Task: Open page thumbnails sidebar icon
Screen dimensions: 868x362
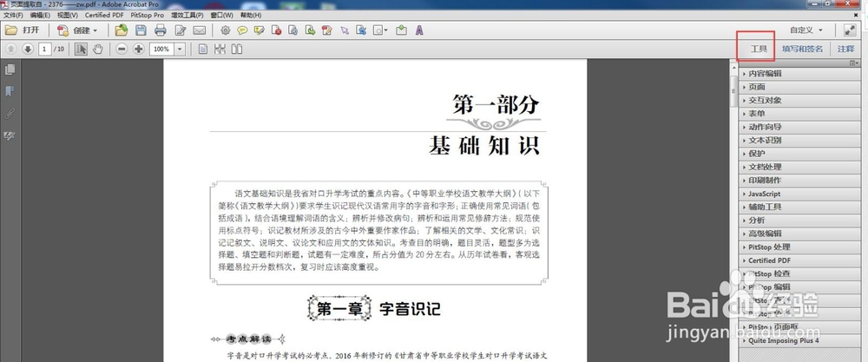Action: click(10, 69)
